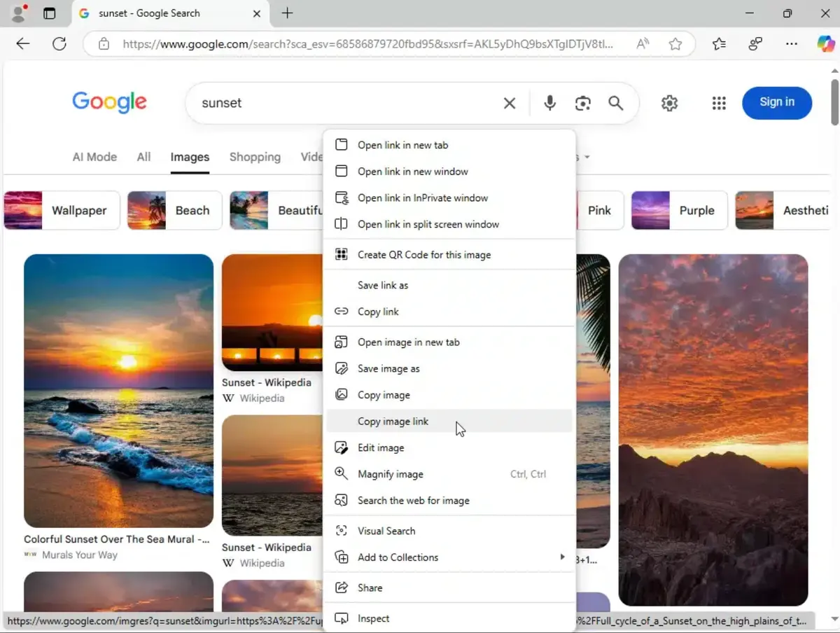This screenshot has height=633, width=840.
Task: Open a new tab with plus button
Action: coord(287,13)
